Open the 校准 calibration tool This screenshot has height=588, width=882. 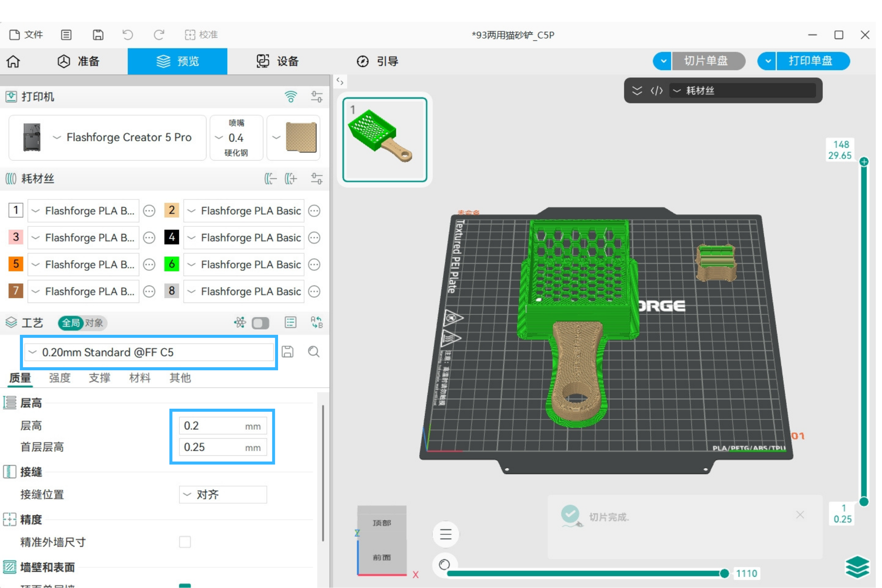pos(201,35)
